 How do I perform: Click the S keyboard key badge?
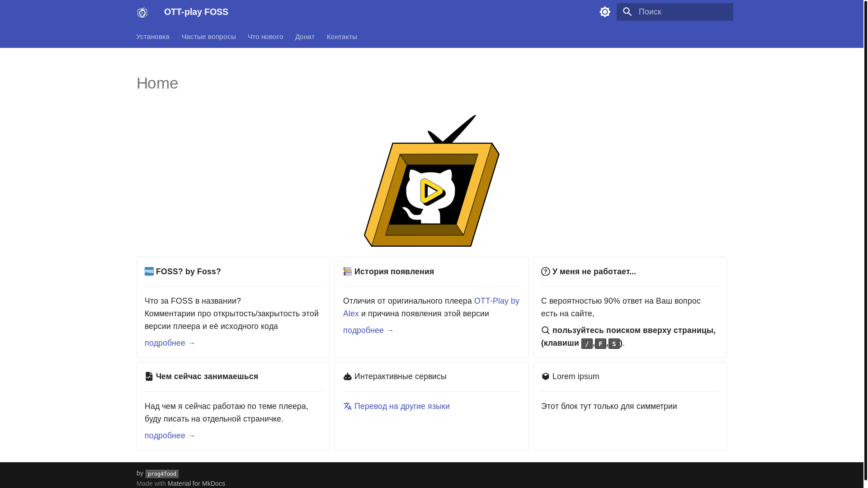pos(614,344)
